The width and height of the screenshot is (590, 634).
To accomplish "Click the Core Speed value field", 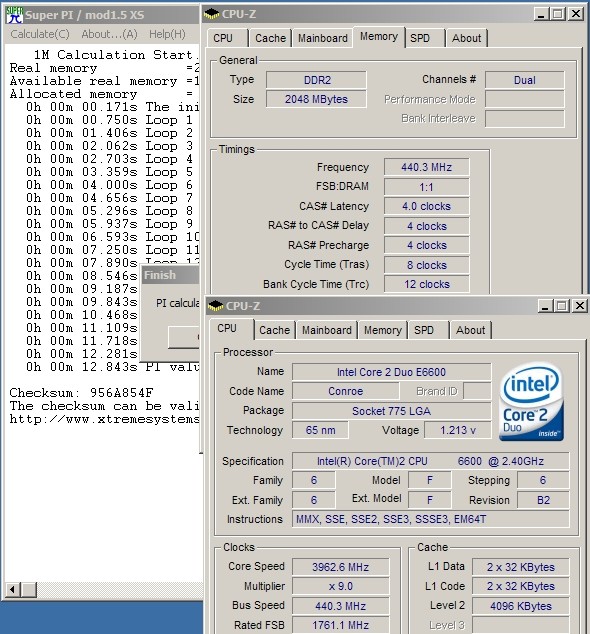I will [340, 567].
